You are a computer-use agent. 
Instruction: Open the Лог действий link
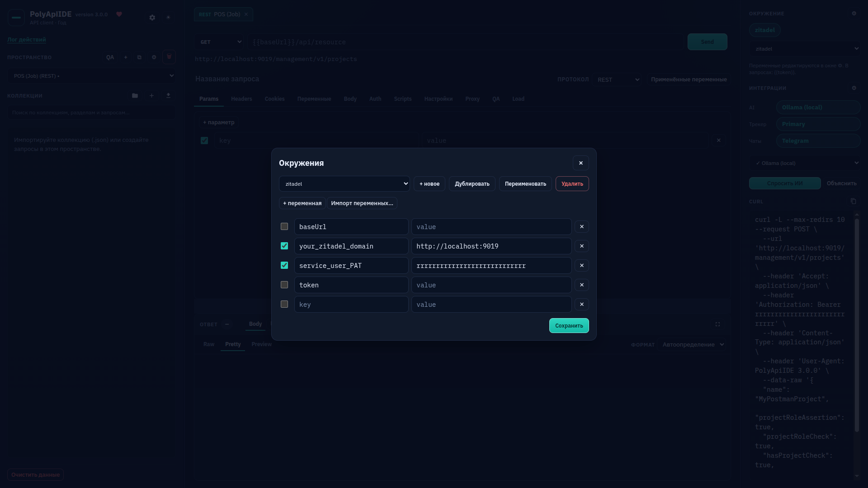(27, 39)
